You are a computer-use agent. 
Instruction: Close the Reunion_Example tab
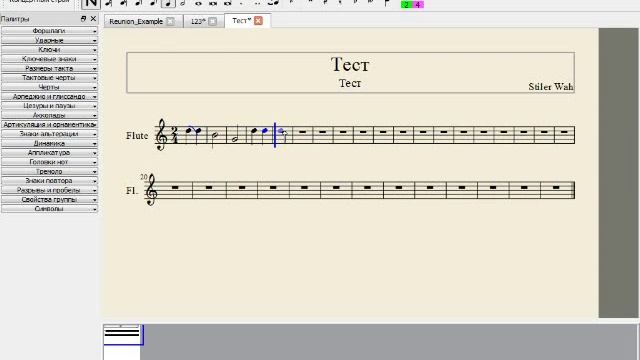(171, 21)
